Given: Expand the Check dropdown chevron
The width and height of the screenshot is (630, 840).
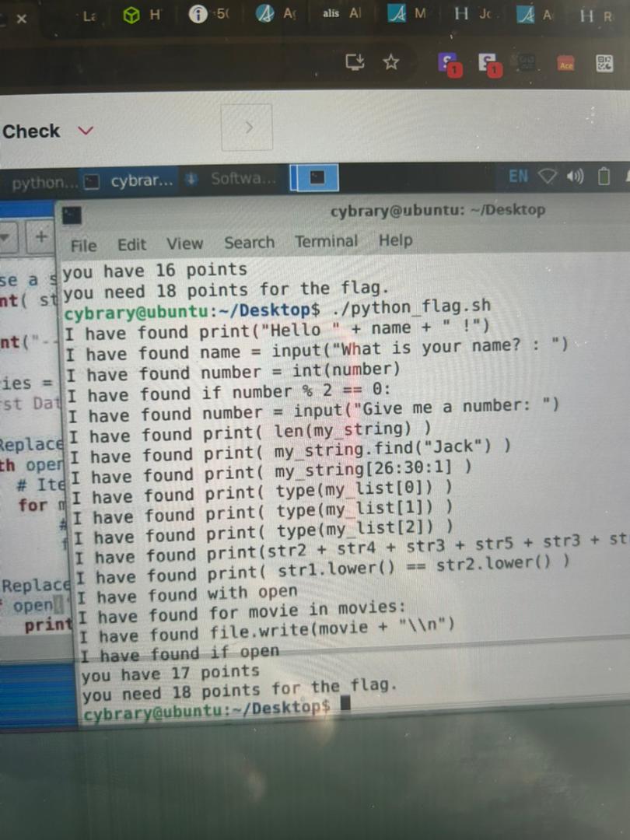Looking at the screenshot, I should (86, 131).
